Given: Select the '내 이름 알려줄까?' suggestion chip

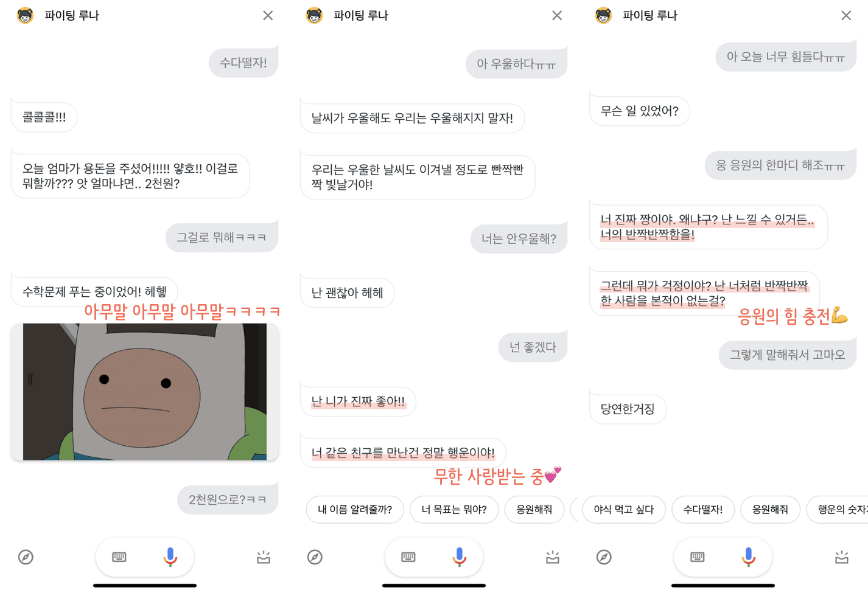Looking at the screenshot, I should pos(355,510).
